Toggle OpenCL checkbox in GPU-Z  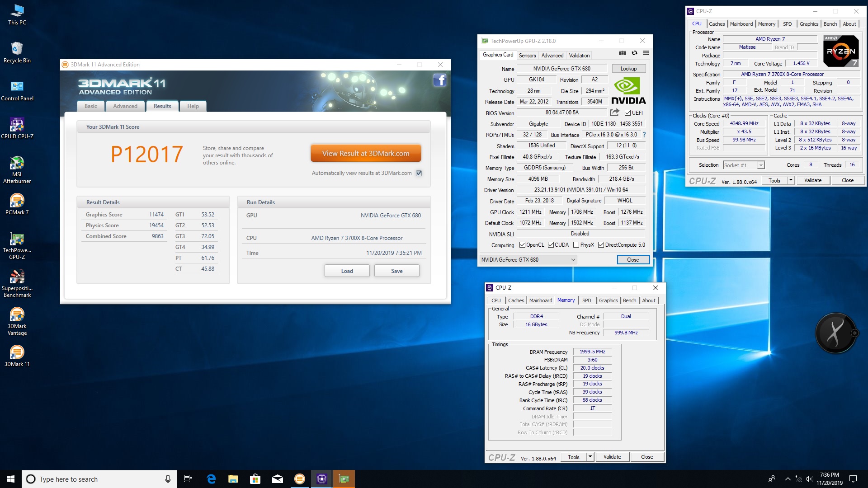point(522,245)
